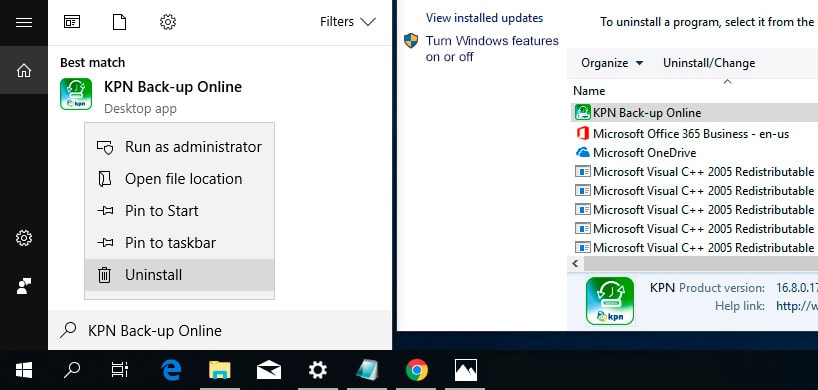This screenshot has width=818, height=390.
Task: Select the Home icon in search sidebar
Action: point(24,70)
